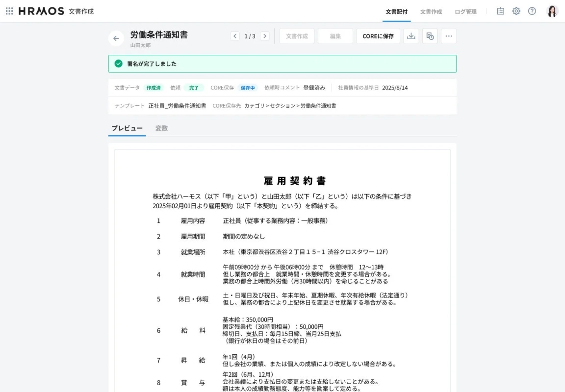The height and width of the screenshot is (392, 565).
Task: Click the 保存中 status badge
Action: (248, 88)
